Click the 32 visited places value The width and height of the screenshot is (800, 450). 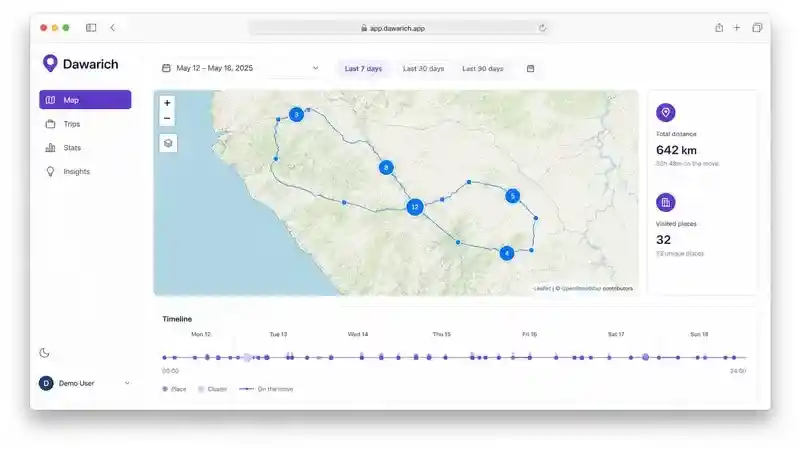663,240
